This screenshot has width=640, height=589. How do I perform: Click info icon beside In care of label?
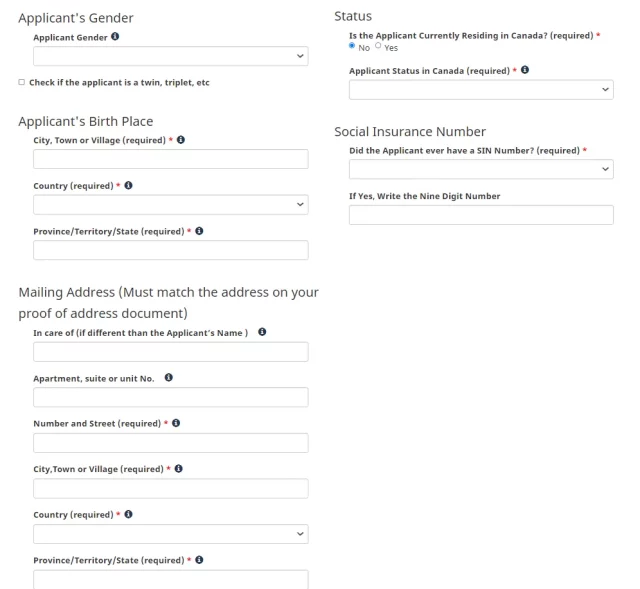pyautogui.click(x=262, y=332)
